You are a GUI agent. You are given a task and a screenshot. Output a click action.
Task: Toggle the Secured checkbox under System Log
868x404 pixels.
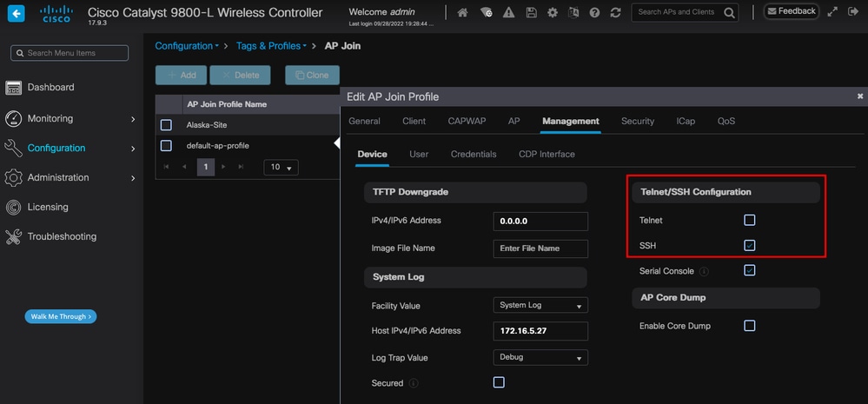[499, 382]
